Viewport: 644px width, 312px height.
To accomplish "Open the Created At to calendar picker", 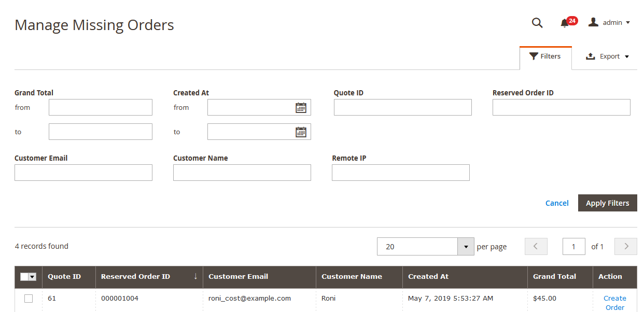I will coord(301,132).
